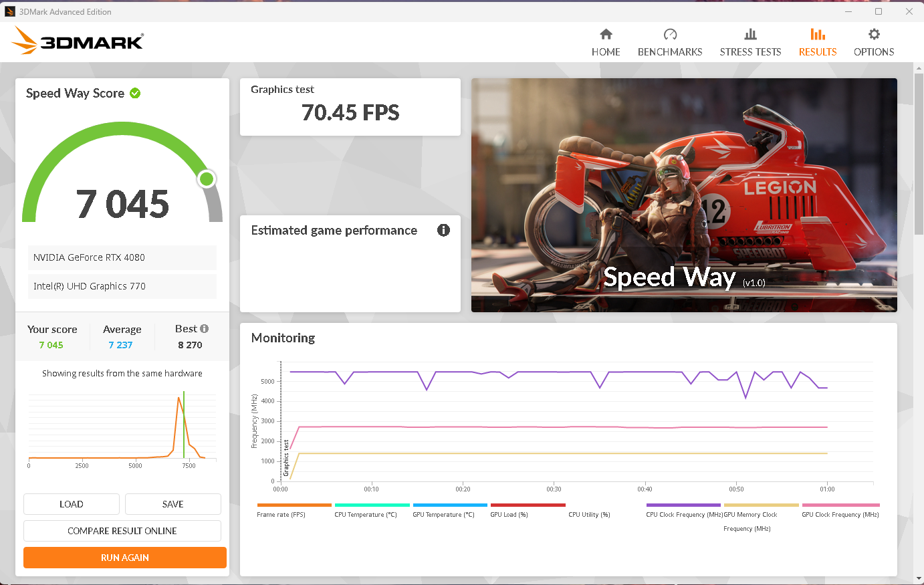924x585 pixels.
Task: Toggle GPU Clock Frequency (MHz) legend item
Action: click(840, 510)
